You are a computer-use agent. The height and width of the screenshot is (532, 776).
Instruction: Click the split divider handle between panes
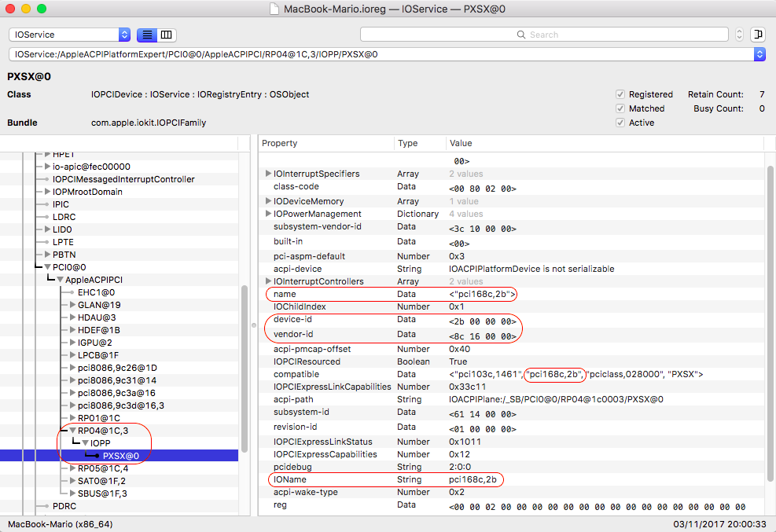[x=254, y=325]
